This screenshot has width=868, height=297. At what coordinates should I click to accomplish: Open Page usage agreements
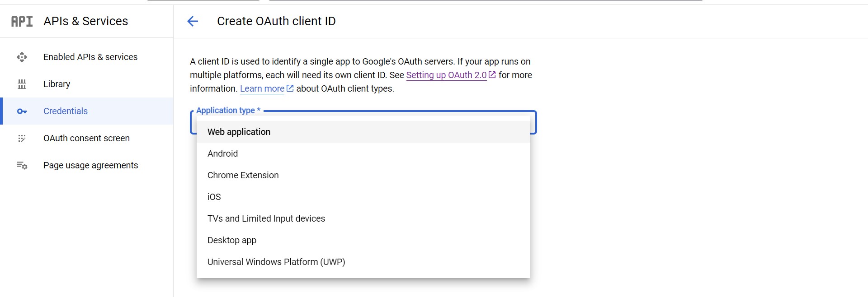[x=87, y=165]
